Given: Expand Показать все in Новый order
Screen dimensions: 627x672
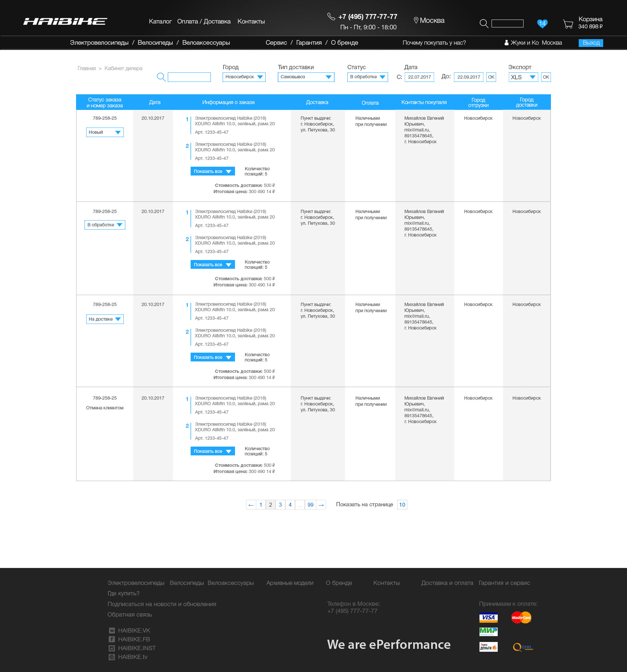Looking at the screenshot, I should tap(212, 171).
